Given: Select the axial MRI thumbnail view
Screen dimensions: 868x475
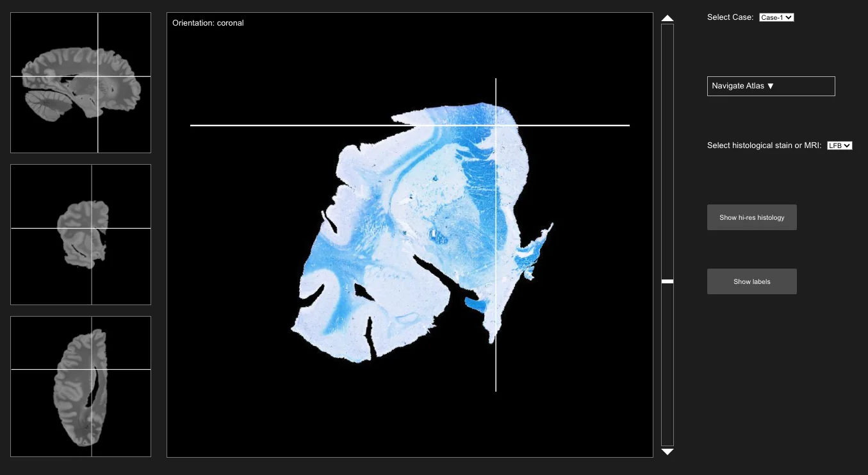Looking at the screenshot, I should (81, 387).
